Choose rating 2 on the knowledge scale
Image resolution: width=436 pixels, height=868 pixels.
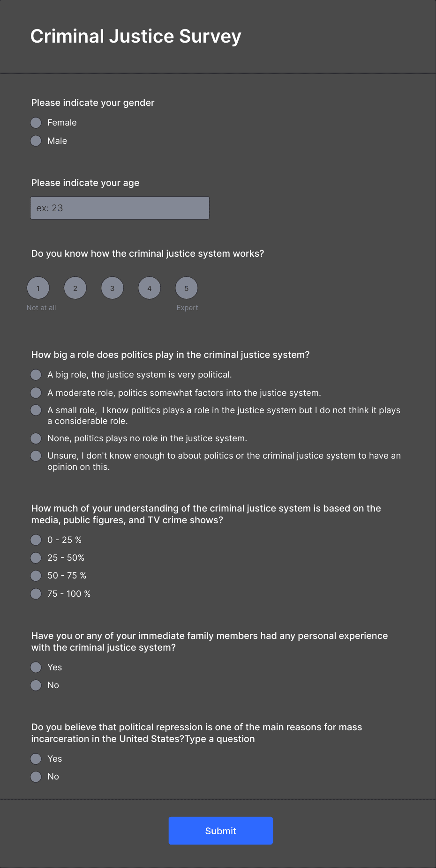(x=75, y=288)
